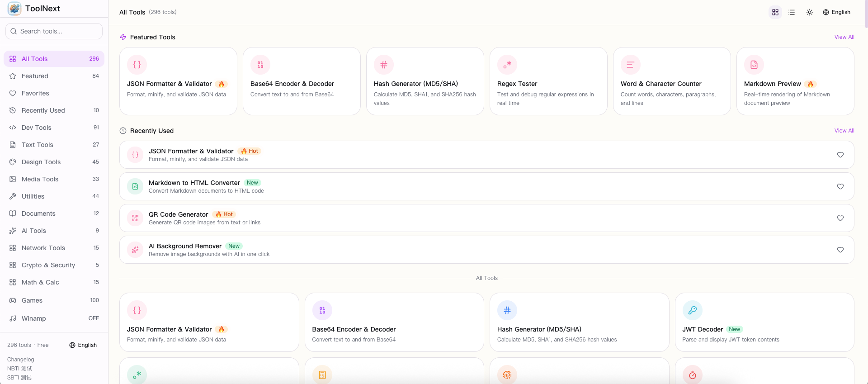Click the Math & Calc icon

pyautogui.click(x=13, y=282)
